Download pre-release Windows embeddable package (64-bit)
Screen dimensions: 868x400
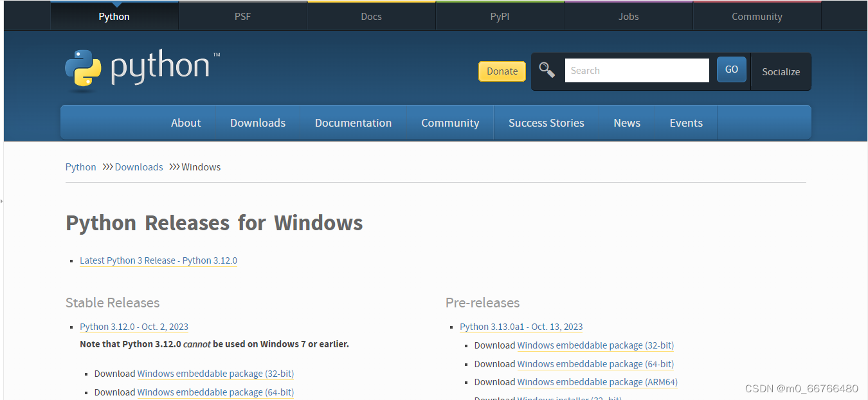click(595, 364)
